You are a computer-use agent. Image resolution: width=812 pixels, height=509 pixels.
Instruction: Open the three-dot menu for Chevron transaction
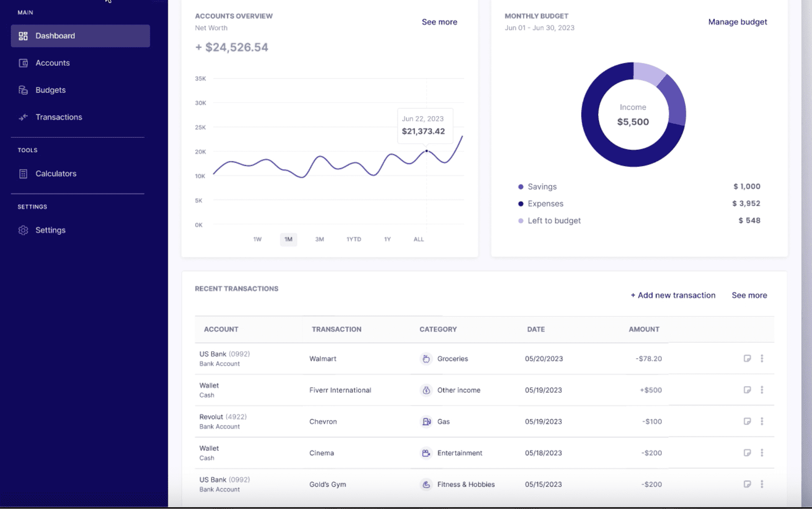coord(762,422)
